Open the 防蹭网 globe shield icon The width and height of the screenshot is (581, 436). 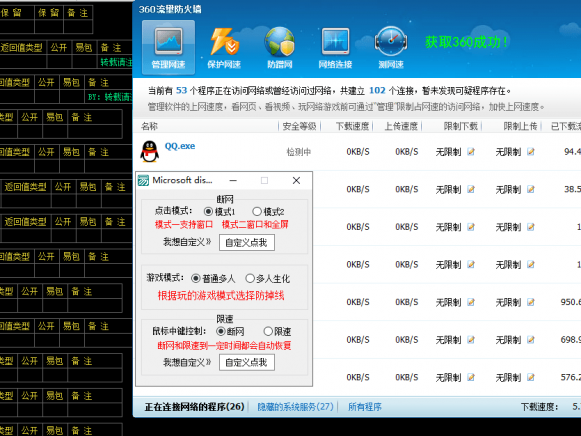[280, 41]
